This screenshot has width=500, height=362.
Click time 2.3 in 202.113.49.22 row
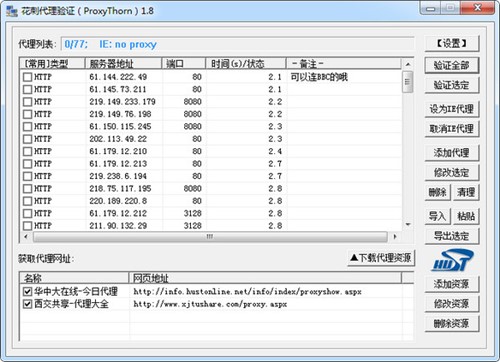[275, 139]
